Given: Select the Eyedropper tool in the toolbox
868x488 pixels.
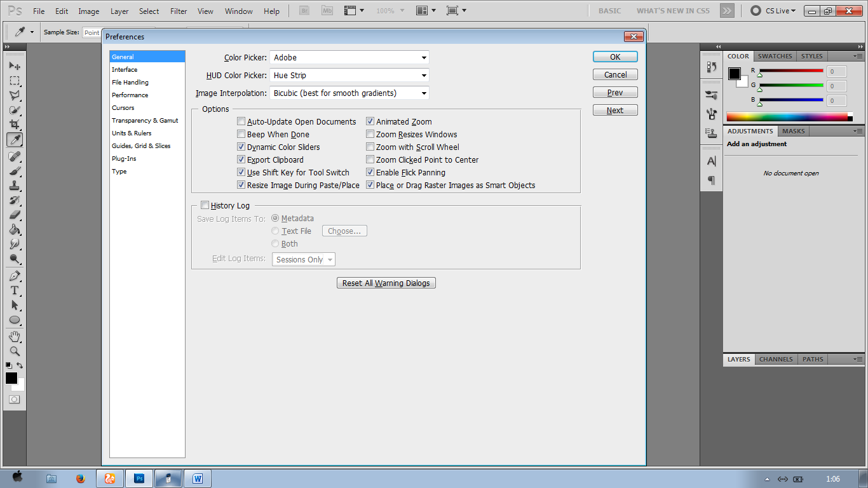Looking at the screenshot, I should coord(14,140).
